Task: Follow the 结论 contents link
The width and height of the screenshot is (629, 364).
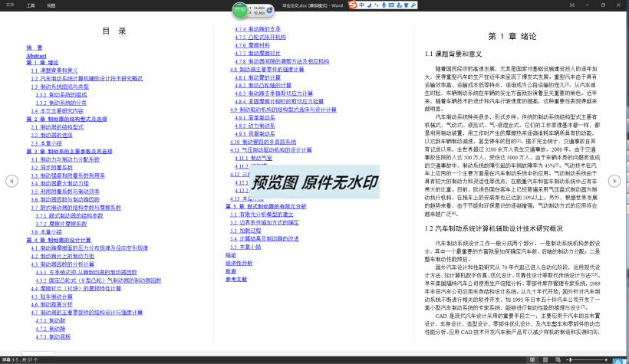Action: pos(231,255)
